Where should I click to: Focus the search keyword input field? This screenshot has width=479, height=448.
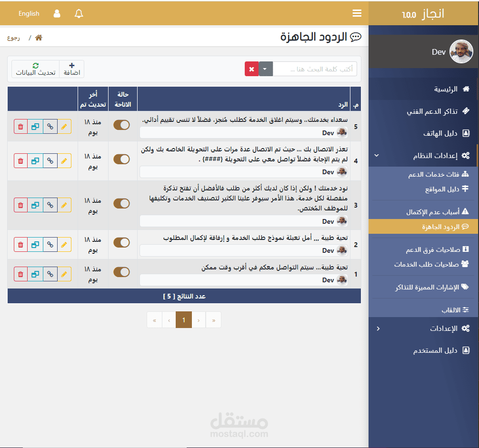click(315, 69)
